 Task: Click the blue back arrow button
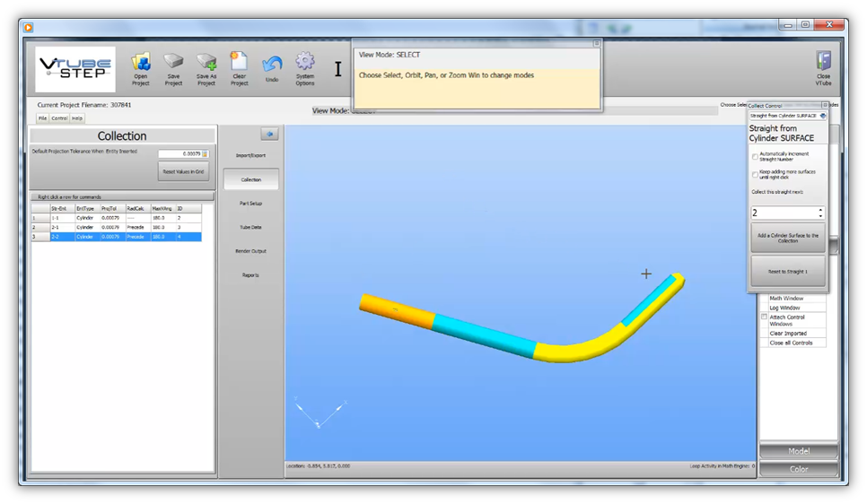(x=269, y=134)
